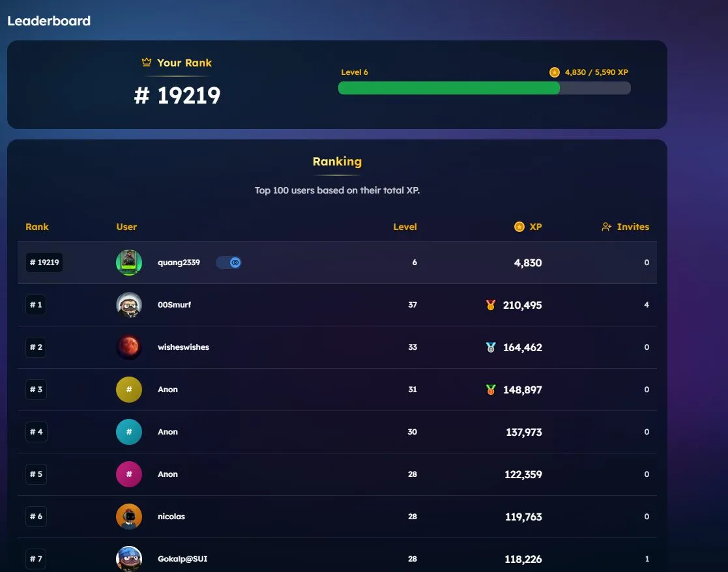Click the XP value 119,763
This screenshot has width=728, height=572.
(523, 517)
